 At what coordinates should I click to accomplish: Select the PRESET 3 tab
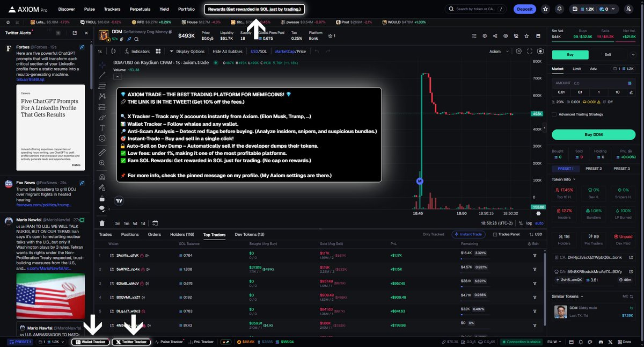621,169
